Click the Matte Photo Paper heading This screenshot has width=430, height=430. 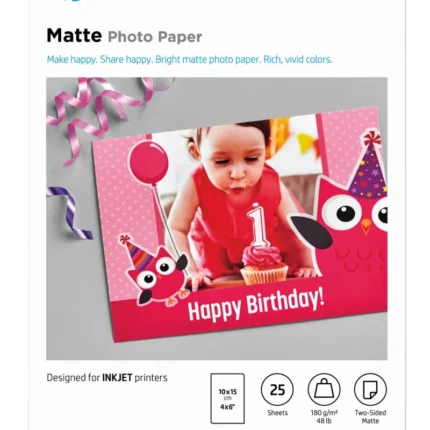[x=124, y=36]
